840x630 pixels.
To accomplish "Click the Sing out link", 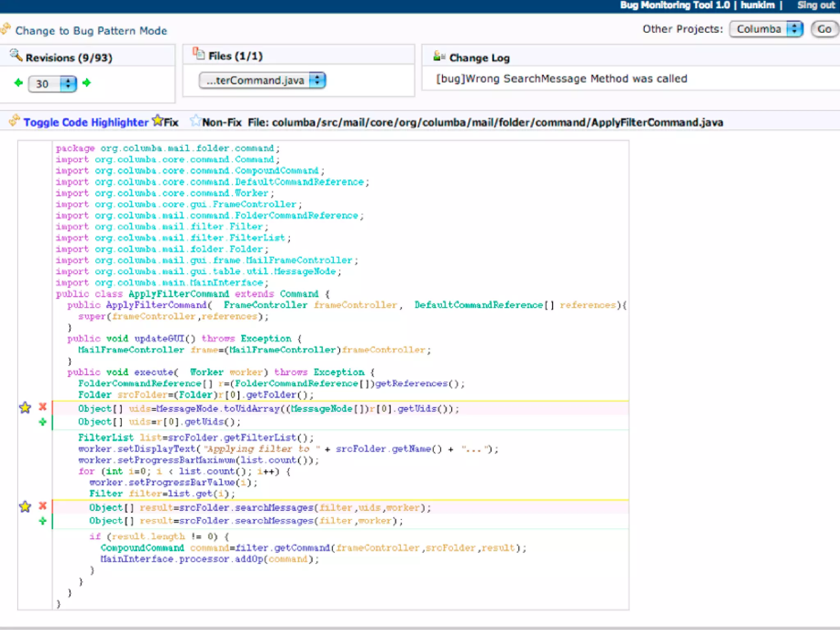I will [816, 5].
